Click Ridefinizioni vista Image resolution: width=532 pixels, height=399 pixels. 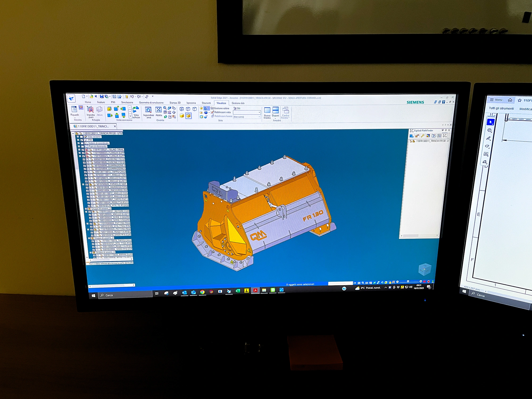tap(221, 112)
